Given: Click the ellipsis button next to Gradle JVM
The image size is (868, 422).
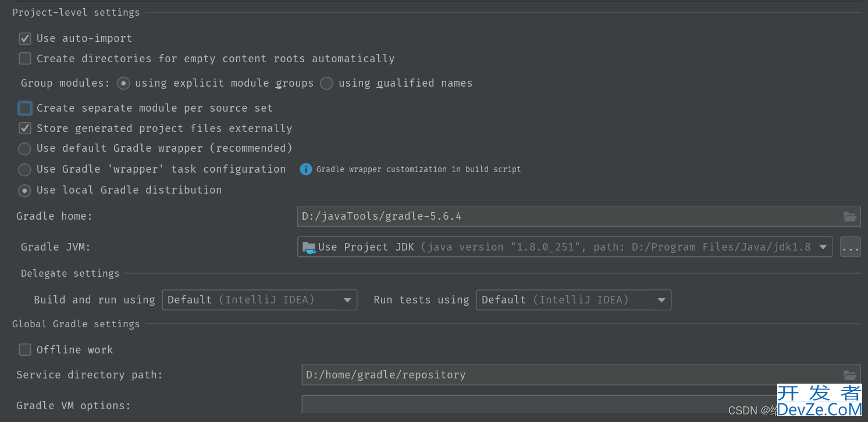Looking at the screenshot, I should tap(851, 247).
